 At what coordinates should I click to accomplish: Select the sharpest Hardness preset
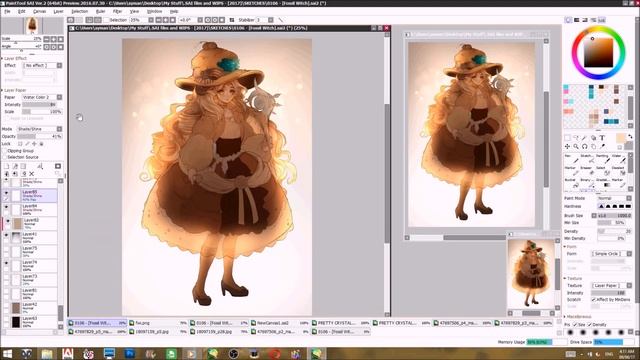coord(628,207)
